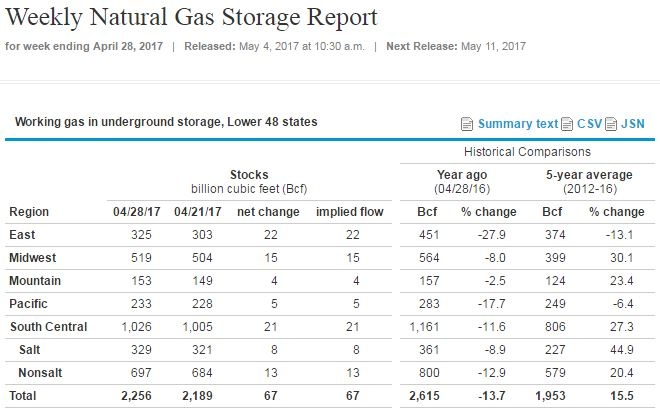Click the South Central row label
This screenshot has height=419, width=660.
point(49,327)
